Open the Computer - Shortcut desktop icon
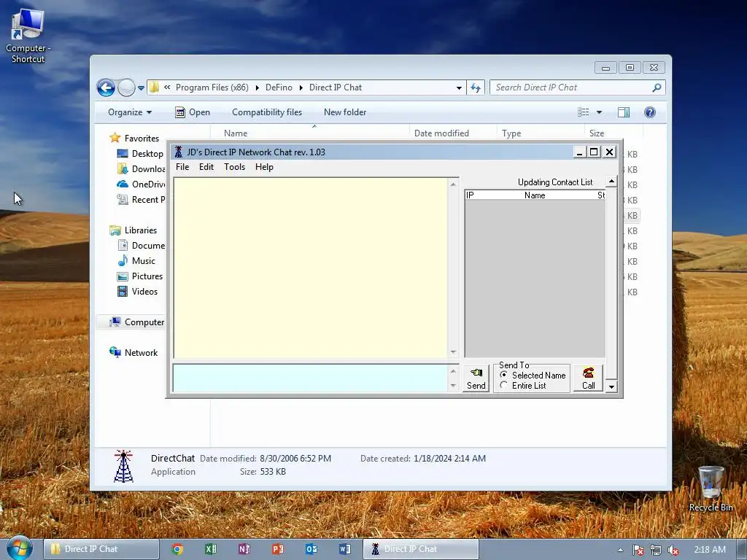747x560 pixels. click(28, 36)
